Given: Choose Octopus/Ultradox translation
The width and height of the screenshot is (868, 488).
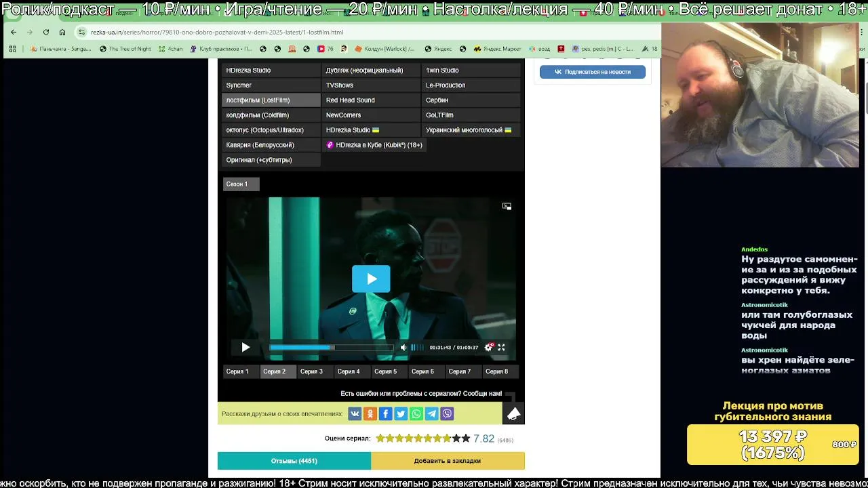Looking at the screenshot, I should (x=271, y=130).
